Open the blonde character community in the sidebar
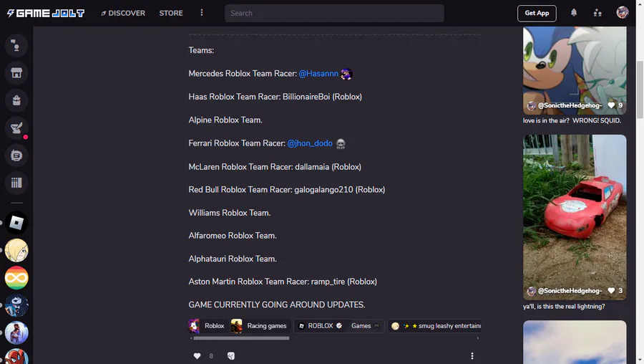Screen dimensions: 644x364 point(16,251)
